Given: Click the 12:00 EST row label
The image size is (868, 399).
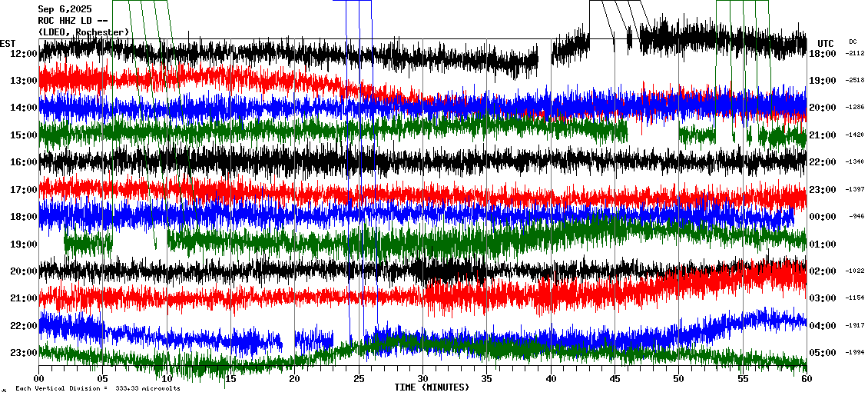Looking at the screenshot, I should click(24, 54).
